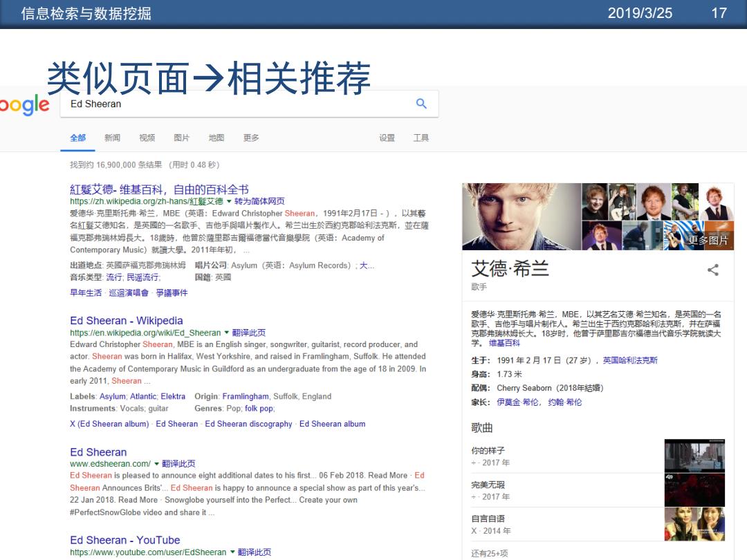This screenshot has height=560, width=747.
Task: Switch to the 地图 tab
Action: (216, 138)
